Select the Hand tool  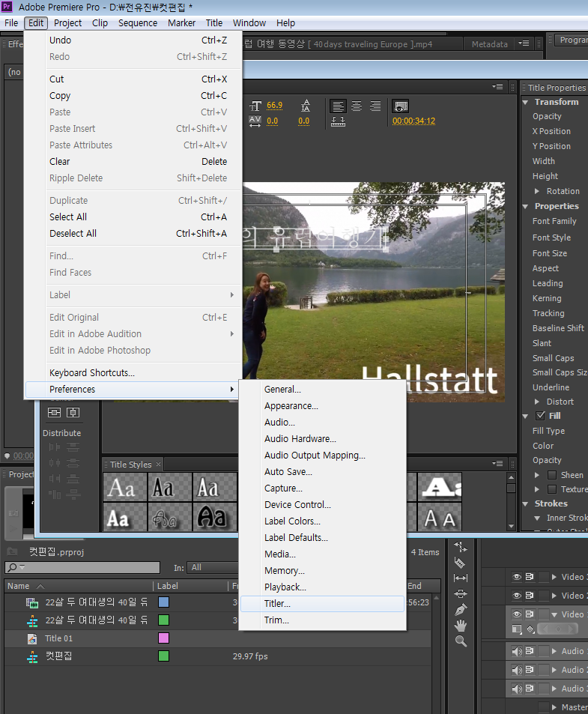coord(460,625)
